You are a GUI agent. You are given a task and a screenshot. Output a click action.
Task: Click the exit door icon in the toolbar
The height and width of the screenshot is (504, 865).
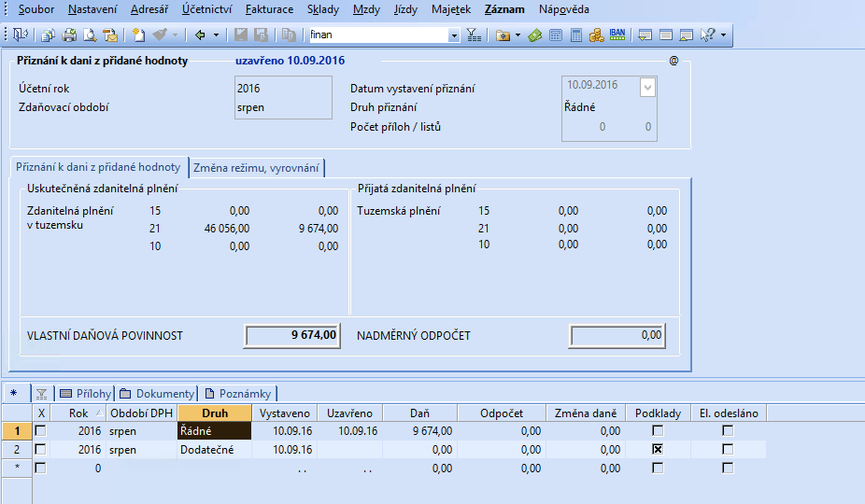click(21, 35)
